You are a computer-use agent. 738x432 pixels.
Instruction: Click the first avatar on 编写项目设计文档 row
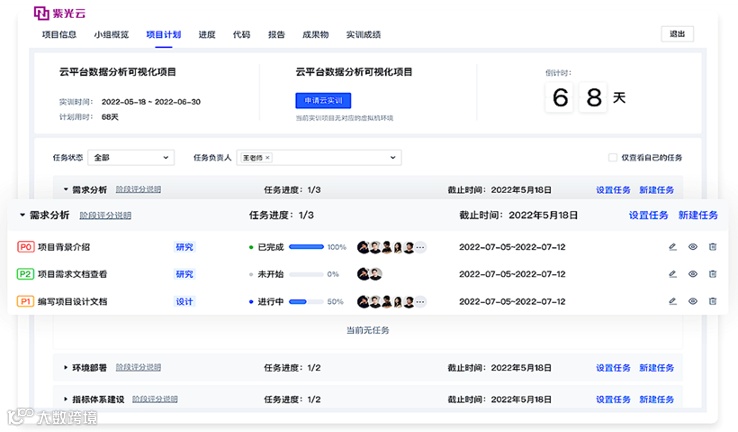[363, 301]
